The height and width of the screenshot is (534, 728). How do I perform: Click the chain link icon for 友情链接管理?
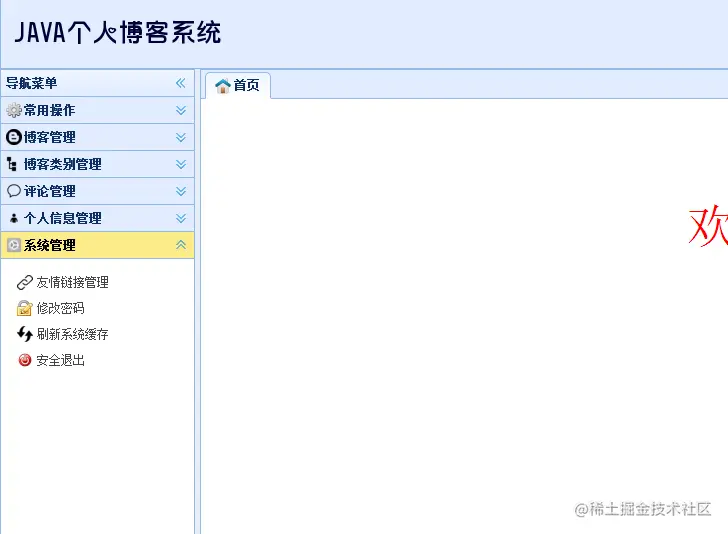point(25,282)
